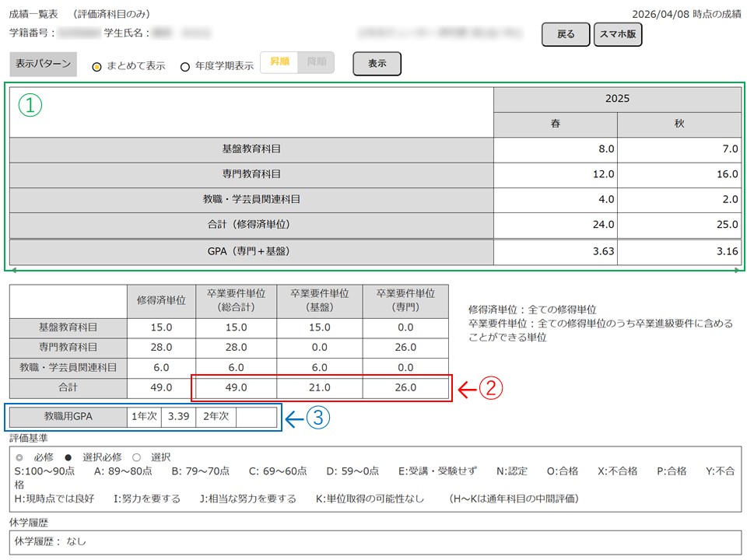The height and width of the screenshot is (560, 747).
Task: Click the red arrow pointing at totals row
Action: click(465, 388)
